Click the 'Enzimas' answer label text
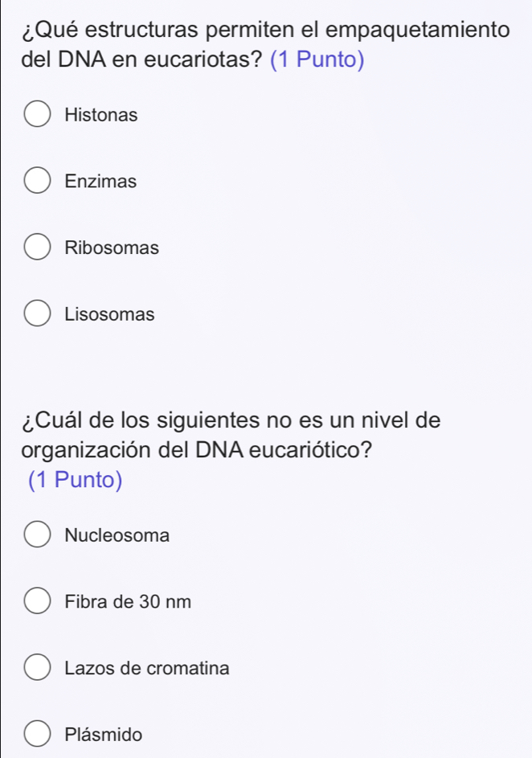532x758 pixels. (x=101, y=182)
